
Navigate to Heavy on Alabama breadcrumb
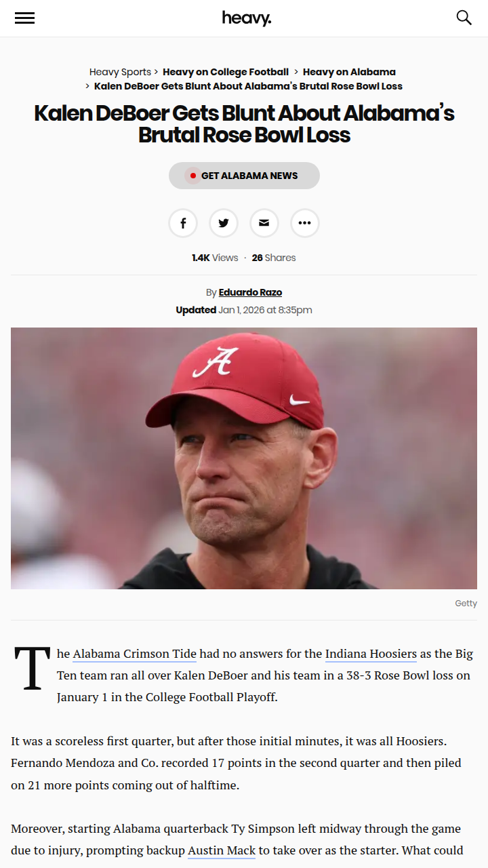coord(349,72)
